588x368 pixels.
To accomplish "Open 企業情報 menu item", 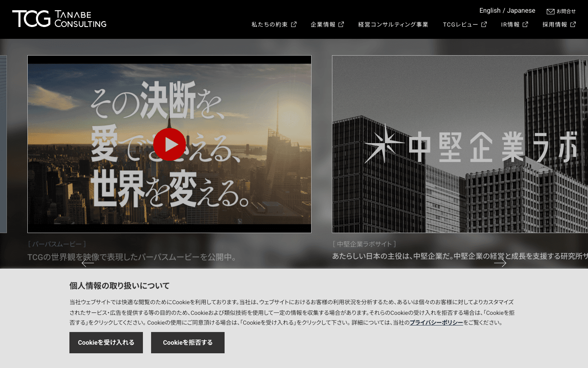I will pyautogui.click(x=323, y=25).
